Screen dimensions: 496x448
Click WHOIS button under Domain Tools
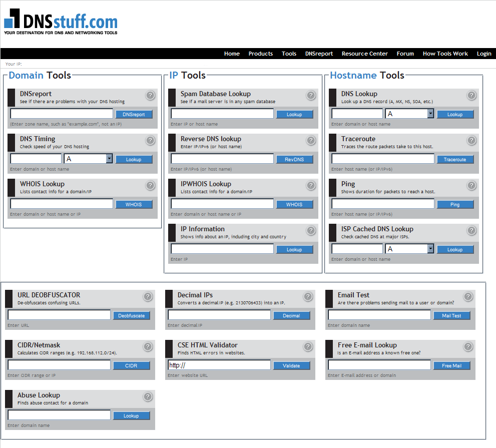point(134,204)
